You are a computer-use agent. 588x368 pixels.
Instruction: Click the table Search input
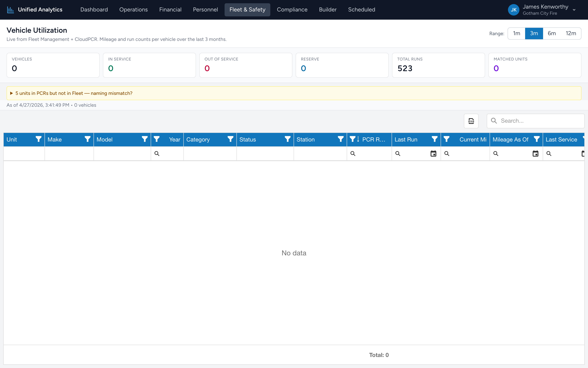click(x=536, y=121)
